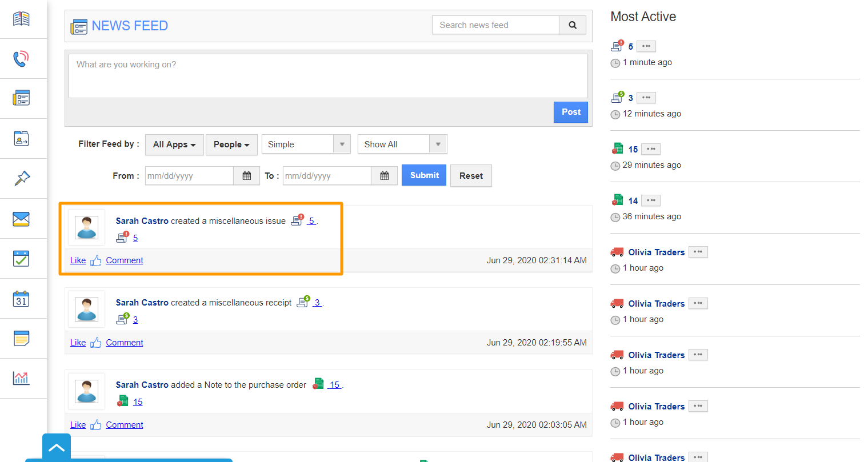Click the What are you working on box
This screenshot has width=868, height=462.
coord(328,76)
